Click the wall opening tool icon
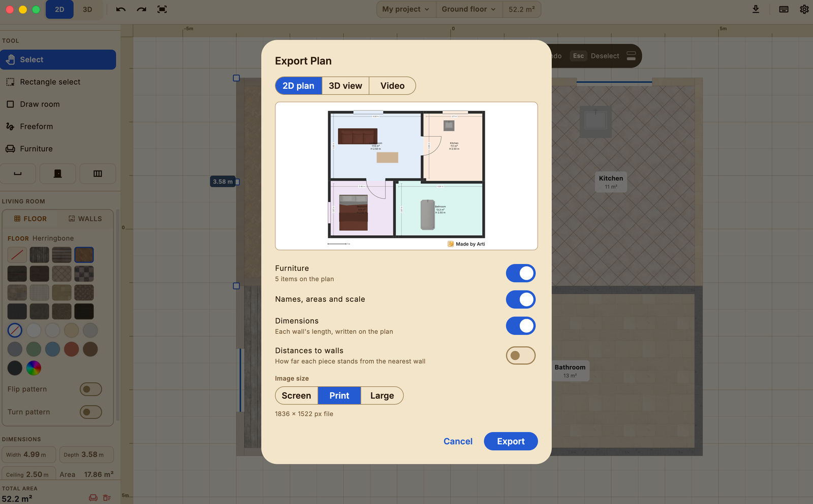This screenshot has height=504, width=813. [18, 174]
